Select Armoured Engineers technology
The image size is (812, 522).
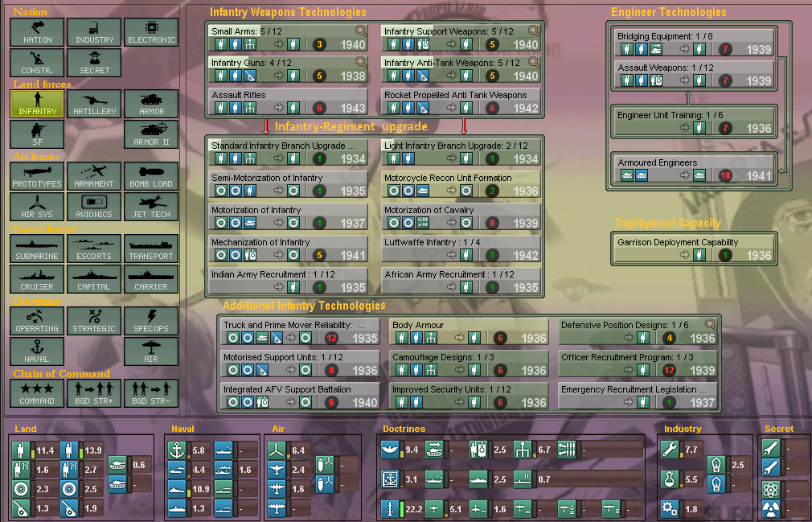pyautogui.click(x=694, y=170)
